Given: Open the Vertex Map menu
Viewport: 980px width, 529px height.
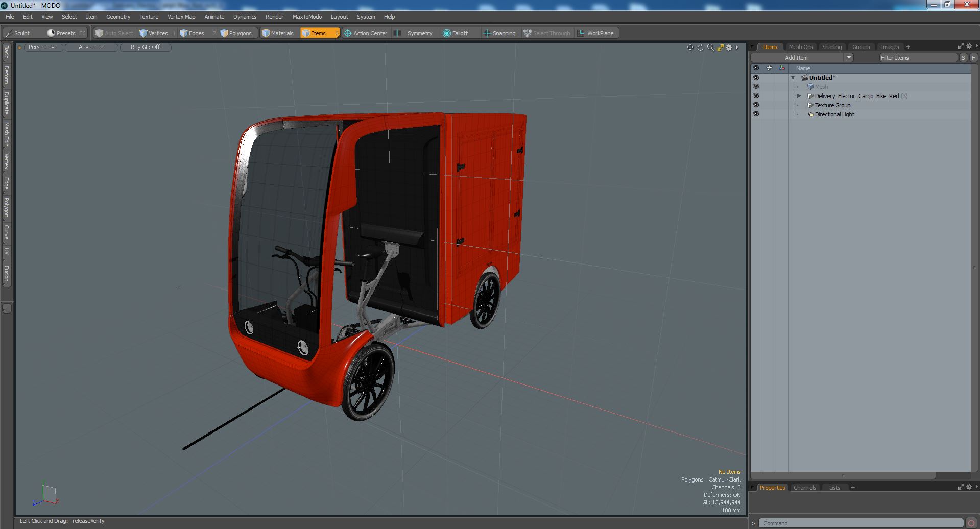Looking at the screenshot, I should [181, 17].
